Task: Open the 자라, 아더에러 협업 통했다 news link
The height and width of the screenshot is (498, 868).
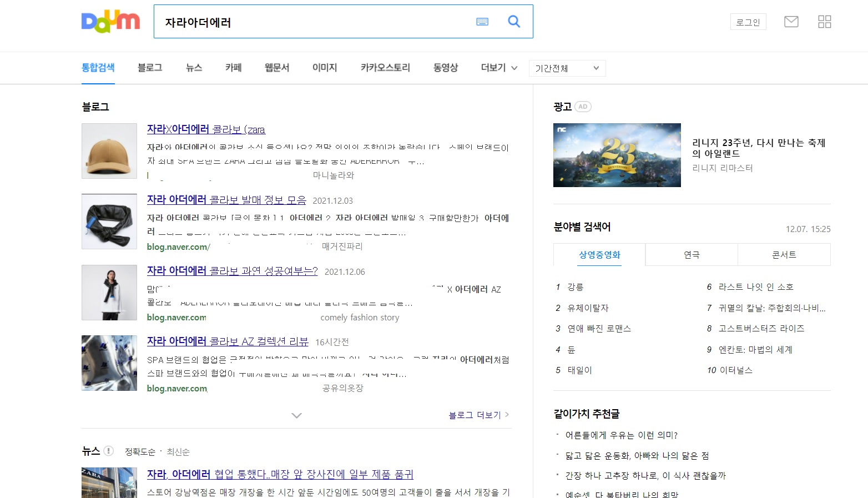Action: click(x=280, y=474)
